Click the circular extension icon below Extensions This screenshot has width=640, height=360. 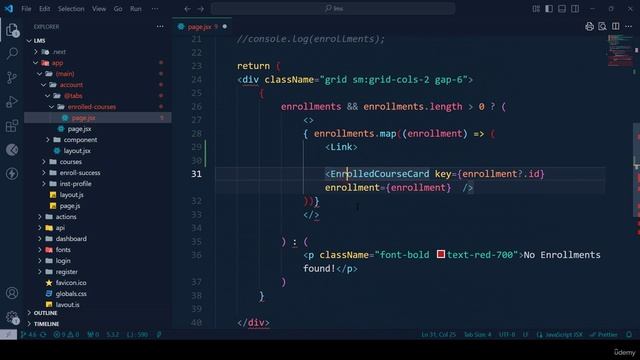[12, 150]
